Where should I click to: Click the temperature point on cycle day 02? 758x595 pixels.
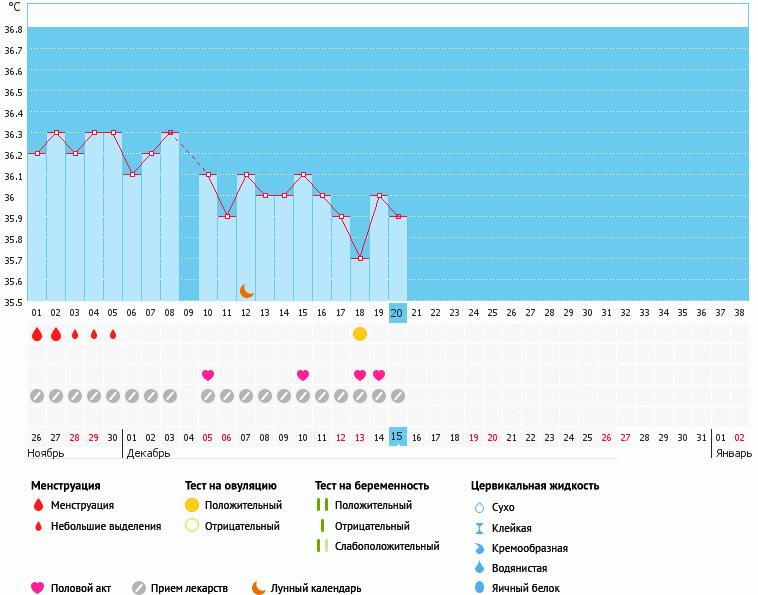[56, 133]
